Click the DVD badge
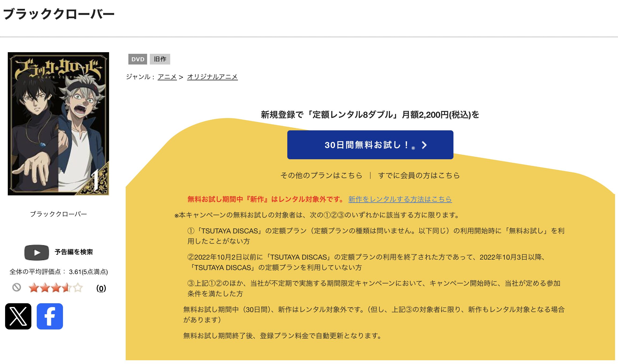This screenshot has width=618, height=364. click(138, 59)
